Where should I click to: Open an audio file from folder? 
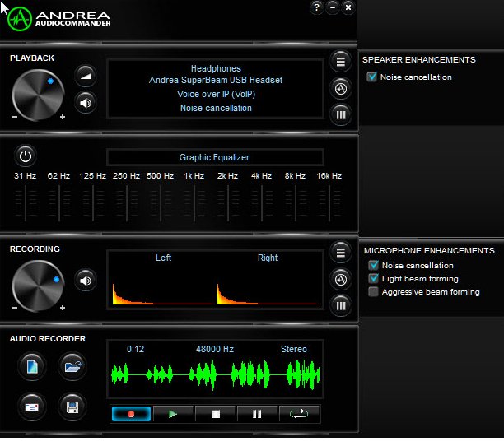click(x=72, y=366)
